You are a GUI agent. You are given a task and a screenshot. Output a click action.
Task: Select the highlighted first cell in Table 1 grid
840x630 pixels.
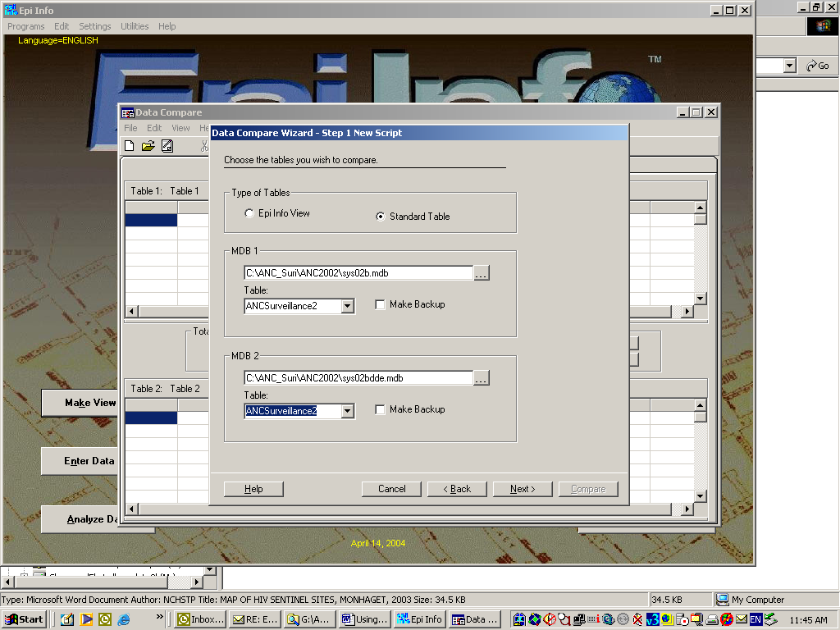pyautogui.click(x=151, y=220)
